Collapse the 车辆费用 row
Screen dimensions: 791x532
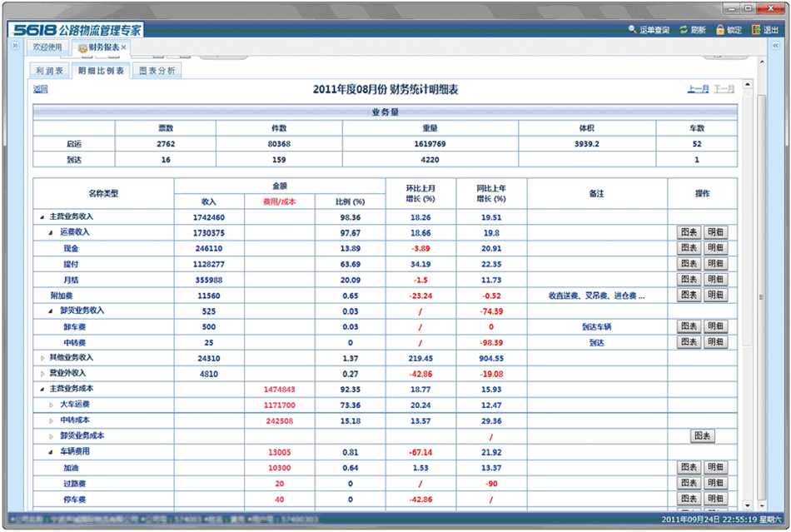click(x=52, y=451)
